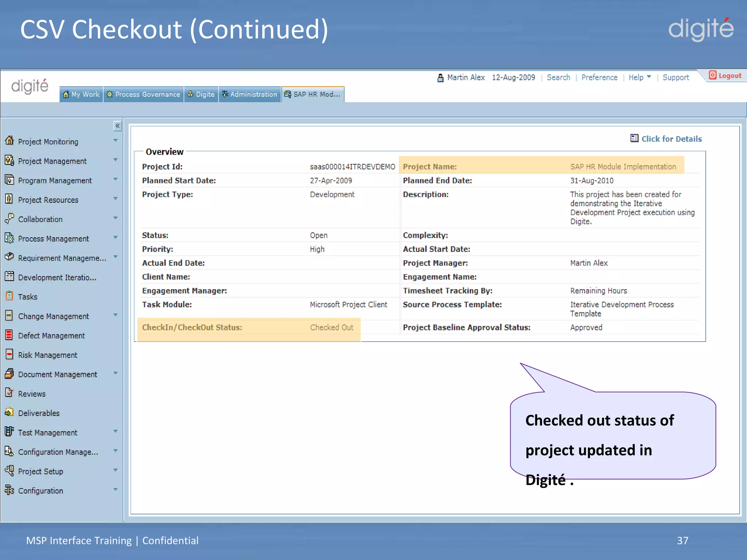Click the Project Setup sidebar icon
Viewport: 747px width, 560px height.
click(9, 470)
